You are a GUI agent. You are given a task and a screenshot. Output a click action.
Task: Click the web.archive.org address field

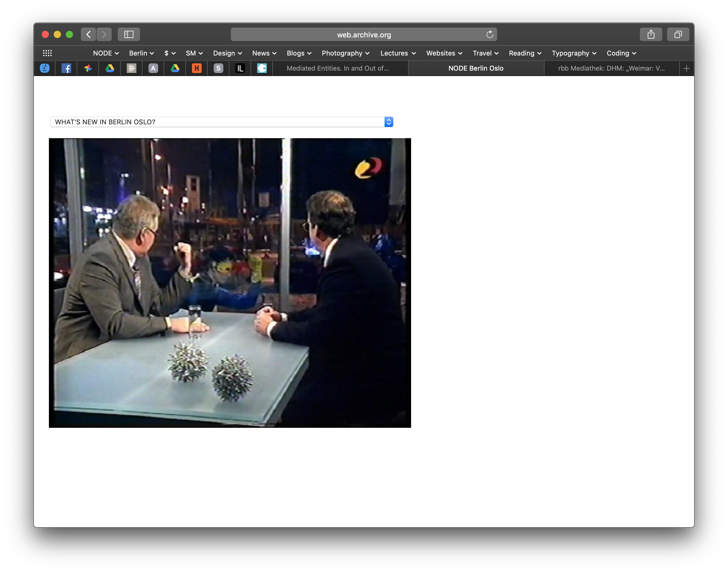363,34
